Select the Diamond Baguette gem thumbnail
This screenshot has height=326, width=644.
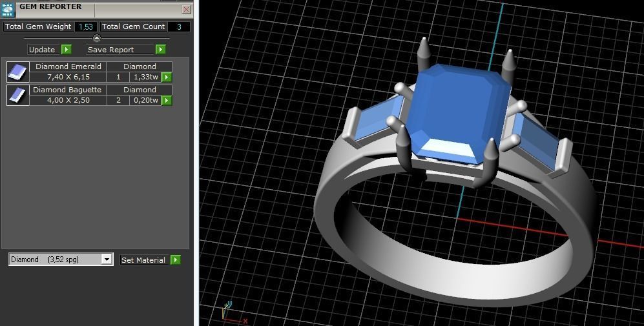(x=18, y=96)
